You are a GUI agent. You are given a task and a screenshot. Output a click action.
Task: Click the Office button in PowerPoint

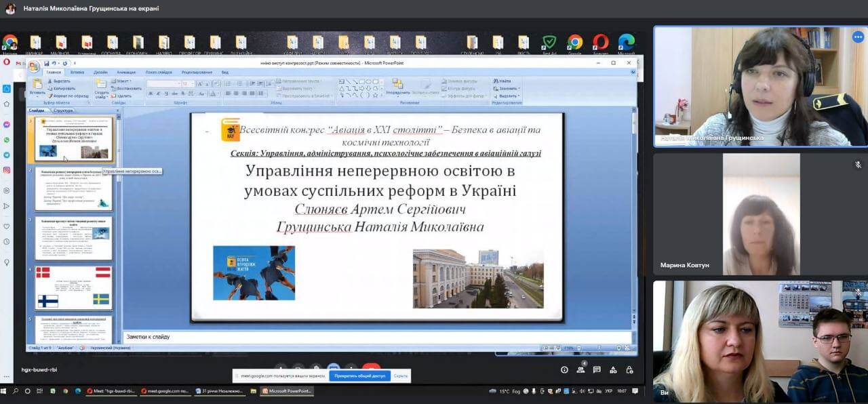tap(33, 66)
